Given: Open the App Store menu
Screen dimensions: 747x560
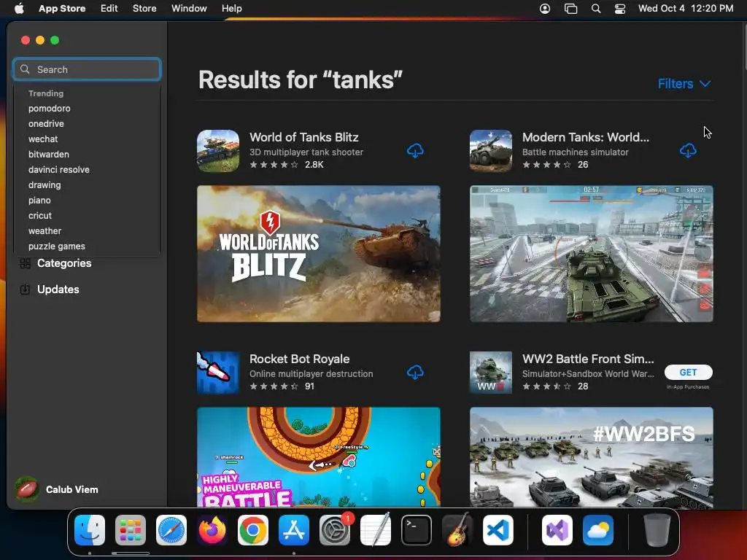Looking at the screenshot, I should pos(62,8).
